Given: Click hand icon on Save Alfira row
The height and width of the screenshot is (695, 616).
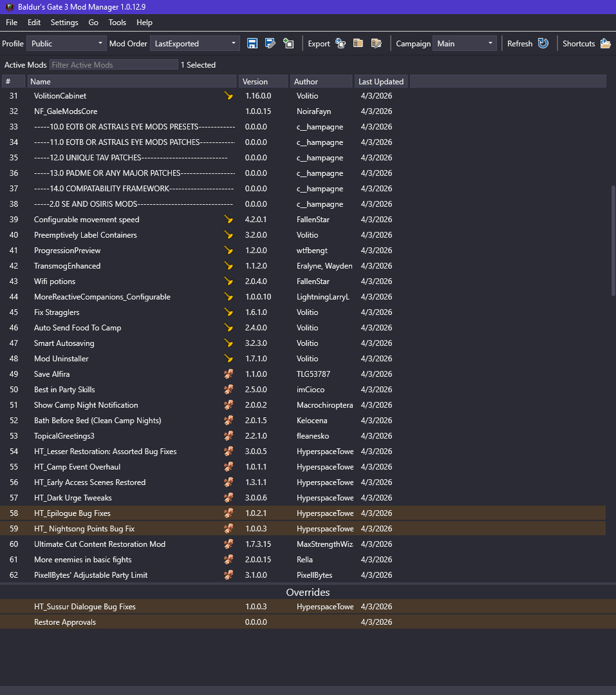Looking at the screenshot, I should 229,374.
